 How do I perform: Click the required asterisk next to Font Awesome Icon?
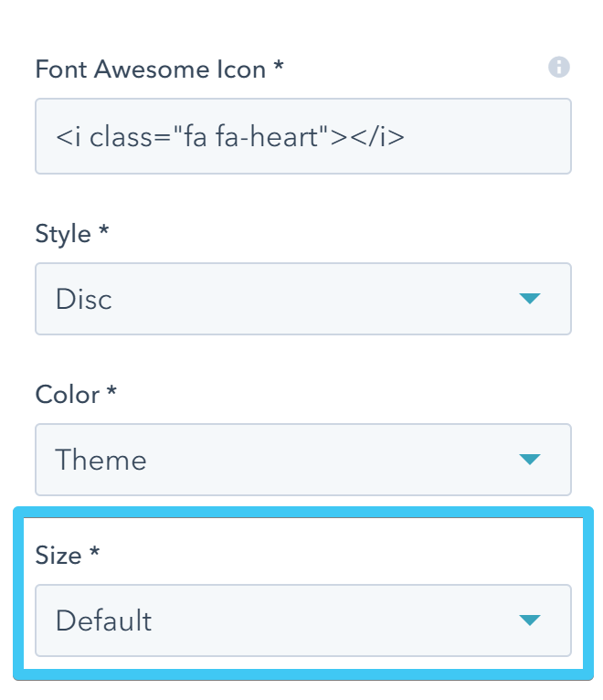click(278, 67)
